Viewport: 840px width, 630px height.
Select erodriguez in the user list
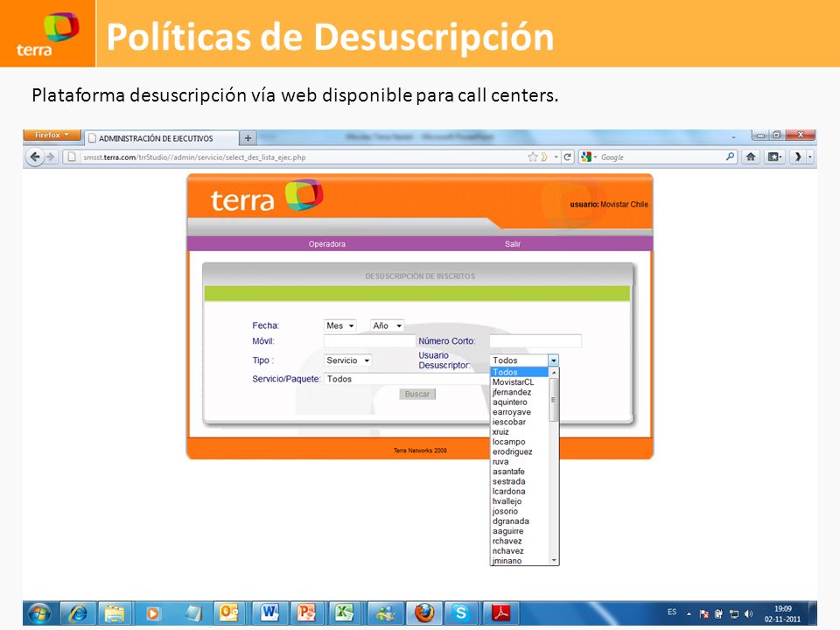[520, 451]
